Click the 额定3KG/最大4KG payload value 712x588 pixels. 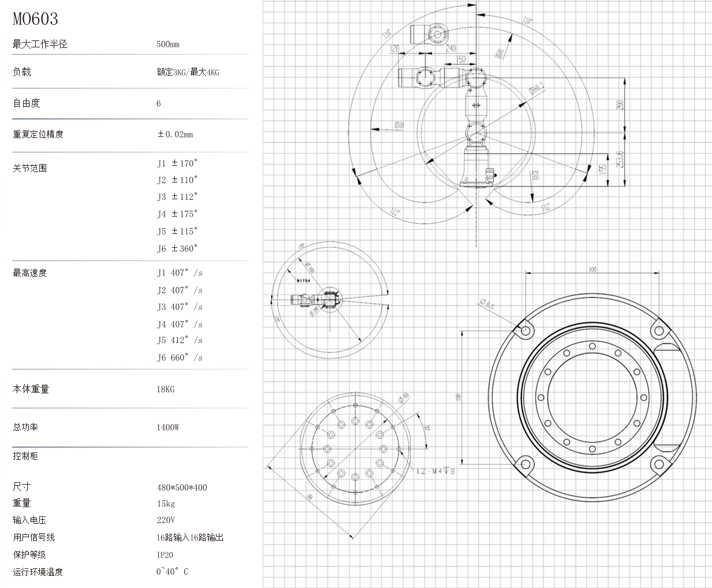click(188, 72)
